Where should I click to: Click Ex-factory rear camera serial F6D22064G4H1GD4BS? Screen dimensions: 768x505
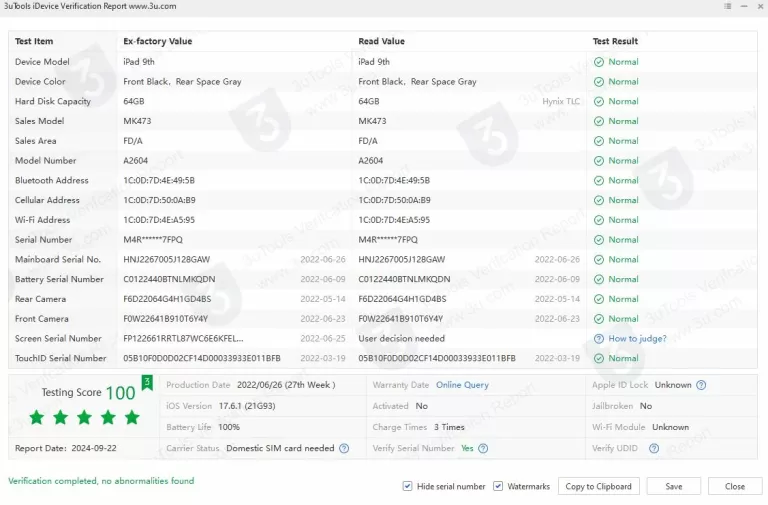click(x=167, y=299)
